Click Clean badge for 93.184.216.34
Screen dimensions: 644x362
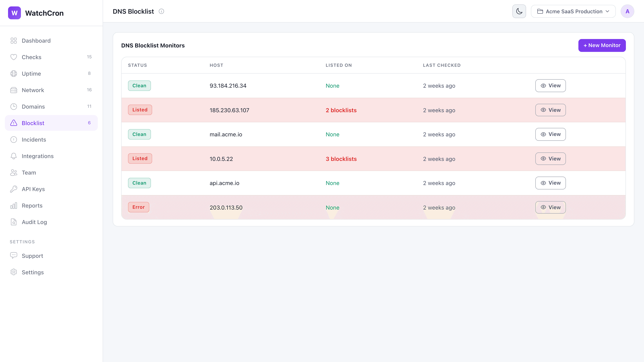139,86
